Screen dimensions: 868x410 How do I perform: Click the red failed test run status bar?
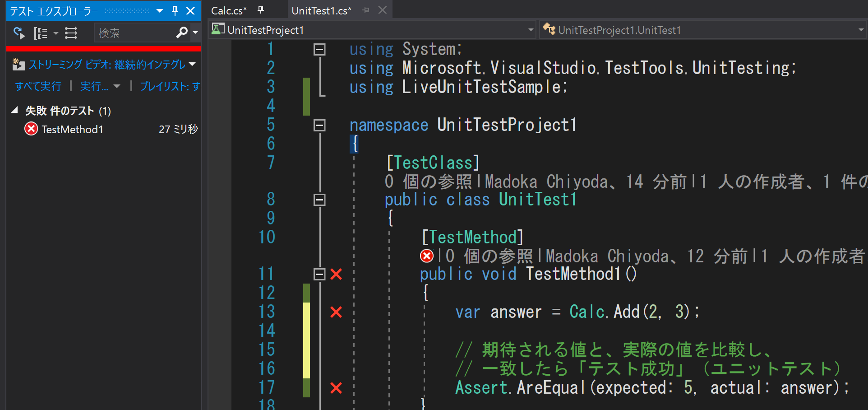[x=104, y=48]
